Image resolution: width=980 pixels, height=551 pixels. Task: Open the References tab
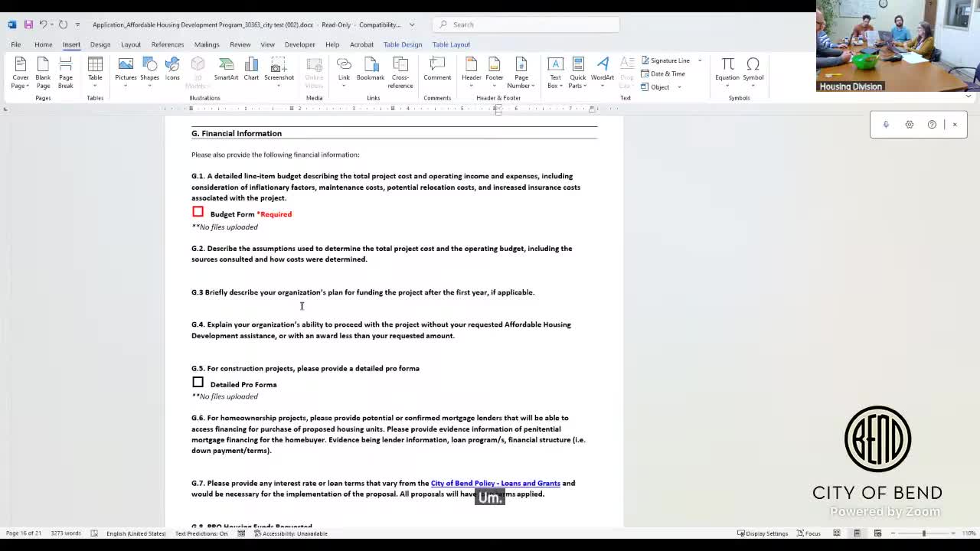point(168,44)
